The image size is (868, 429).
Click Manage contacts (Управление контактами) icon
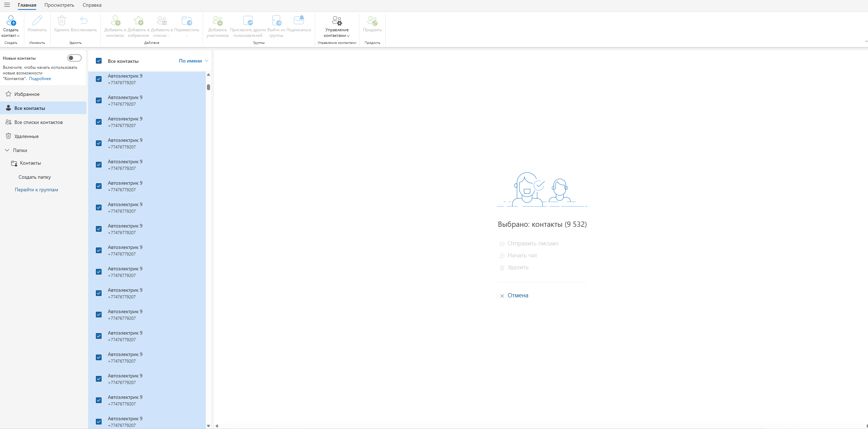point(337,20)
